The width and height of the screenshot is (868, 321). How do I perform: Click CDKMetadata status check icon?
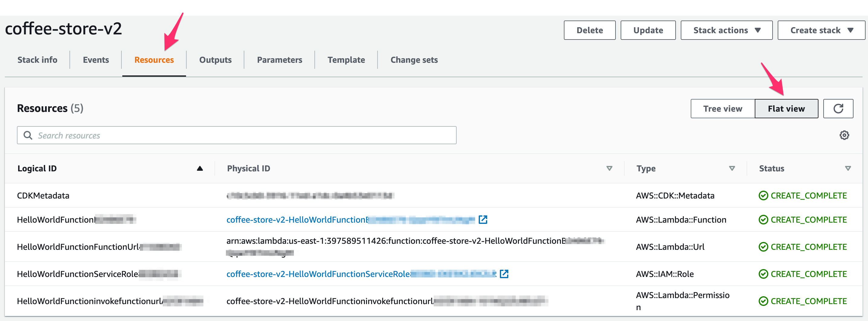tap(763, 195)
